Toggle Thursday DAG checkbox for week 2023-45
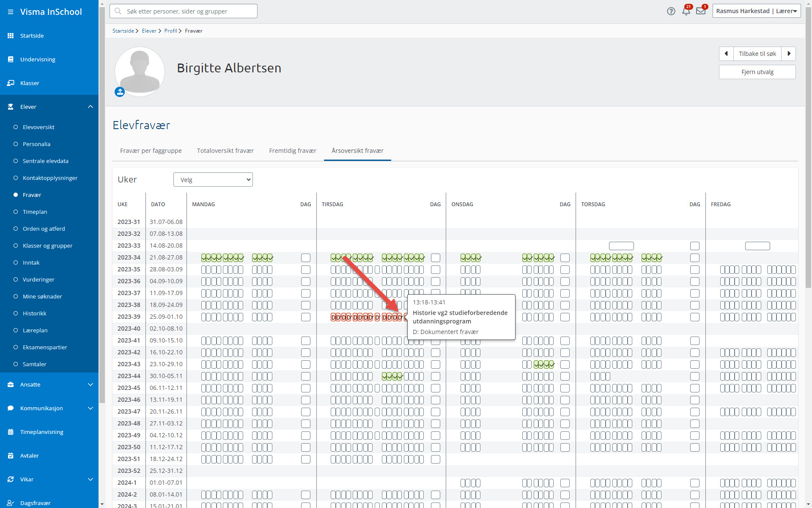This screenshot has width=812, height=508. [695, 388]
